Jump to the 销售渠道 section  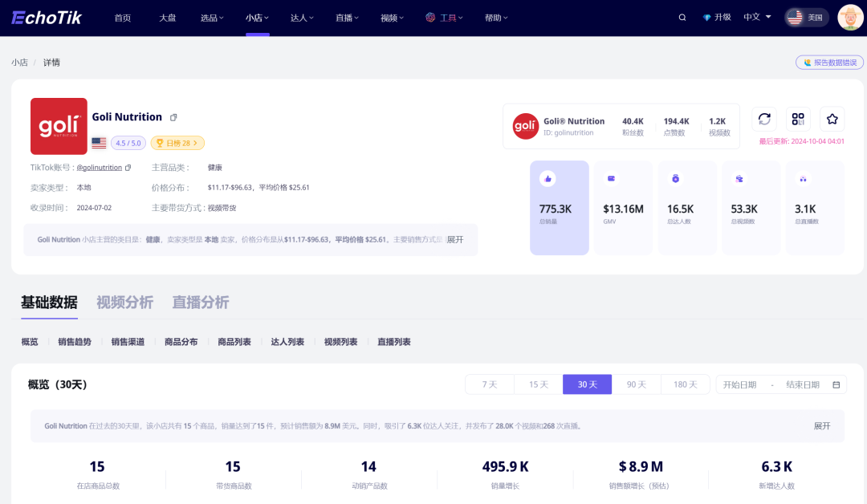[128, 342]
